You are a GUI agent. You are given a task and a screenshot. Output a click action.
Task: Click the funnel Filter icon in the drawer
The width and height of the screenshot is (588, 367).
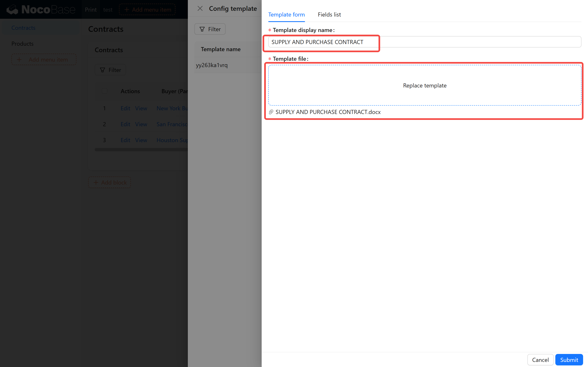pyautogui.click(x=202, y=29)
